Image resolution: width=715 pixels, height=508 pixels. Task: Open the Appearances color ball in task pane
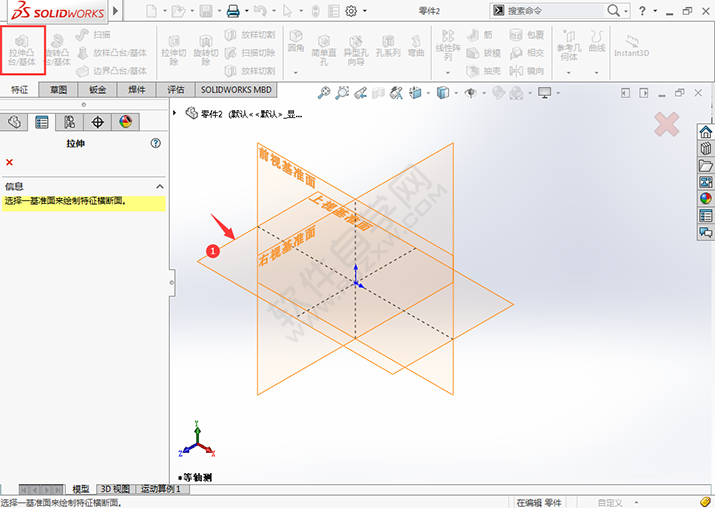click(x=705, y=198)
